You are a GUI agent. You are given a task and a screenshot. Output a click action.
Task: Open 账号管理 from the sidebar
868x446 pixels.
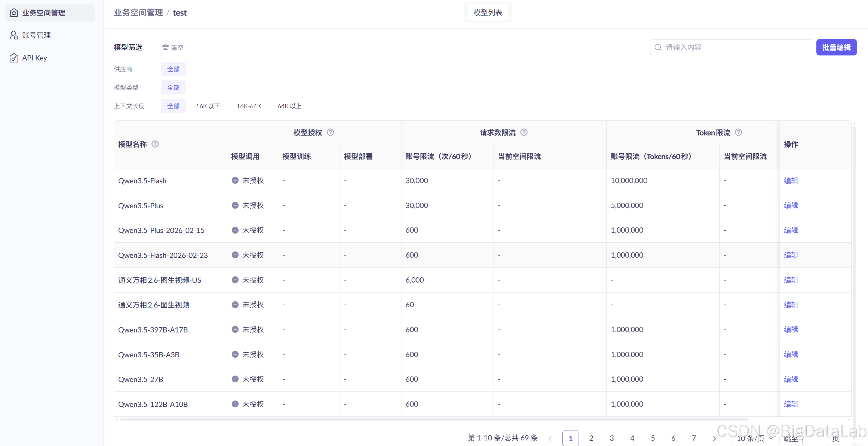[36, 35]
